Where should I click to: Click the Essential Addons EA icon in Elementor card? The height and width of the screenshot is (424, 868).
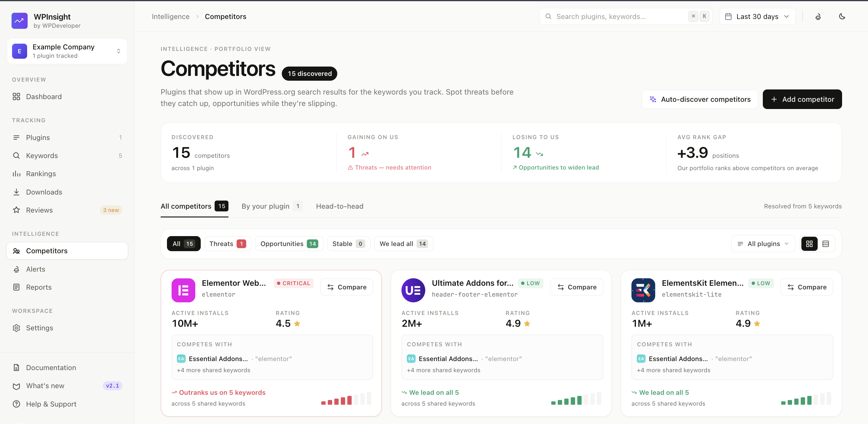181,359
